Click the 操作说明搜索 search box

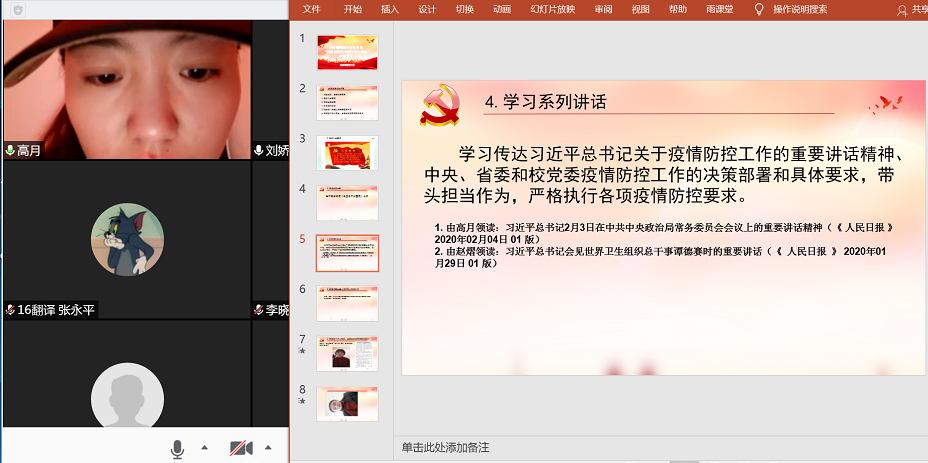800,9
